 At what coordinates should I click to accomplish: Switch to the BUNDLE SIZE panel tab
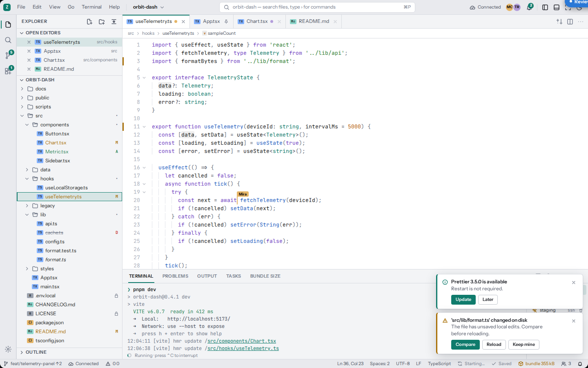click(x=265, y=276)
